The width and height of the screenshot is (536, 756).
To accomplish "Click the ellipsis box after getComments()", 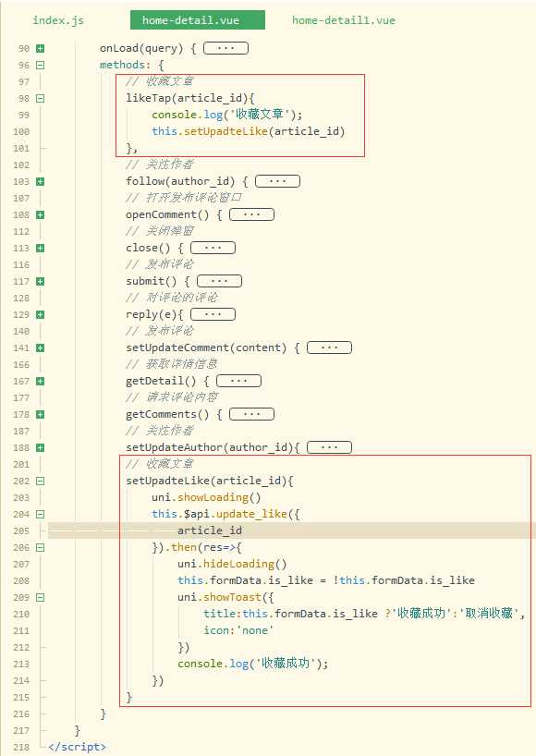I will pyautogui.click(x=251, y=414).
